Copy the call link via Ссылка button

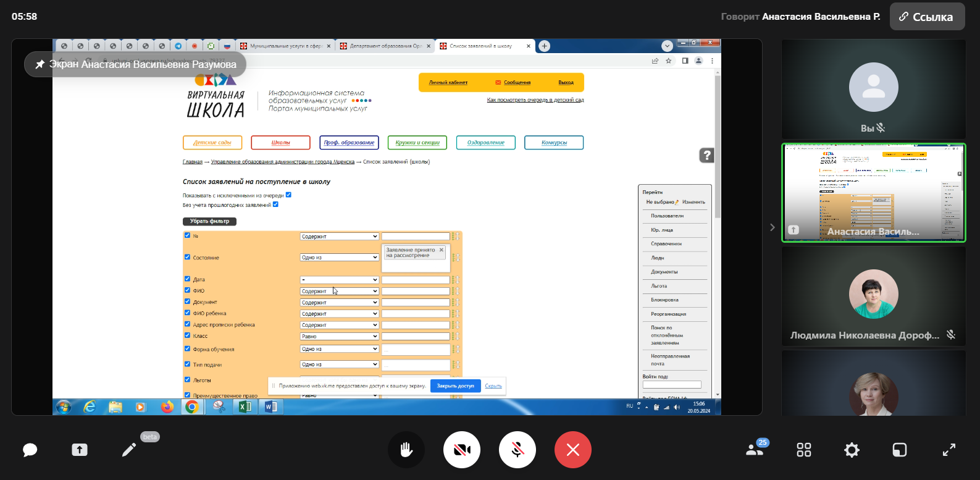pyautogui.click(x=926, y=17)
